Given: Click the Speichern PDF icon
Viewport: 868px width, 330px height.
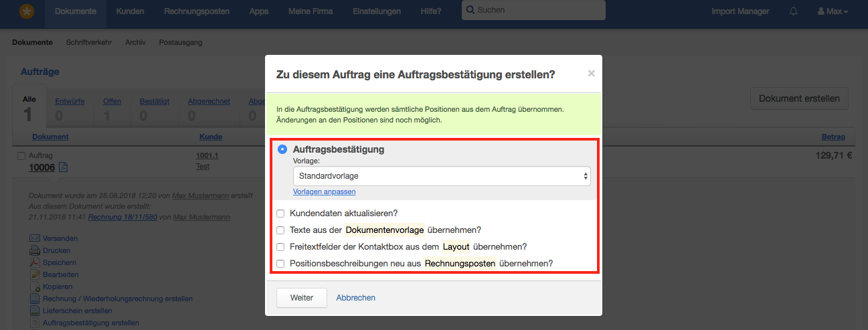Looking at the screenshot, I should tap(35, 262).
